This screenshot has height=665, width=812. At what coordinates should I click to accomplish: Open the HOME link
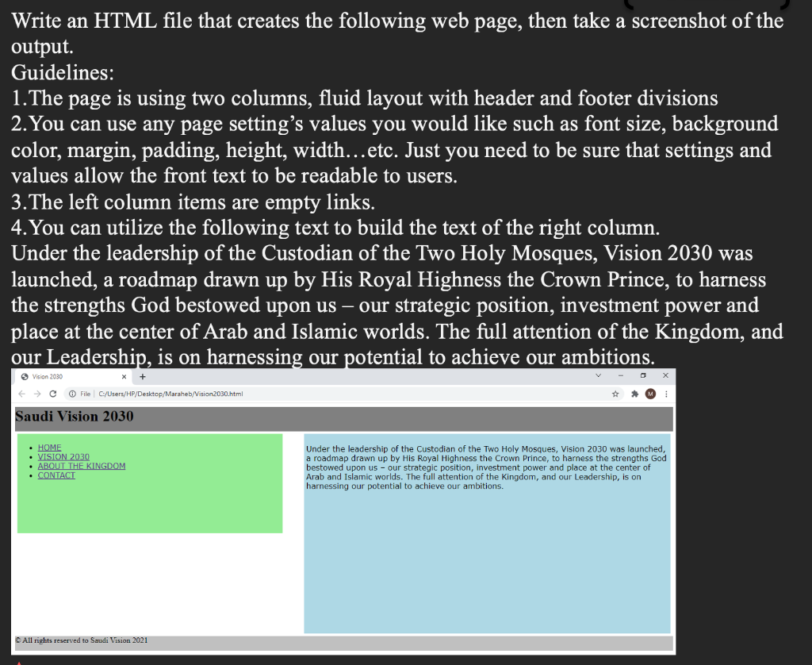[x=49, y=447]
